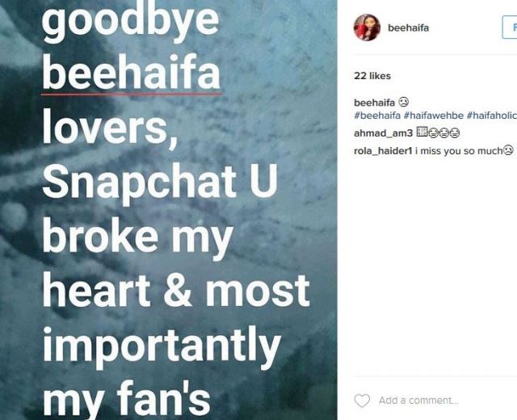Click the heart like icon
517x420 pixels.
pos(362,401)
